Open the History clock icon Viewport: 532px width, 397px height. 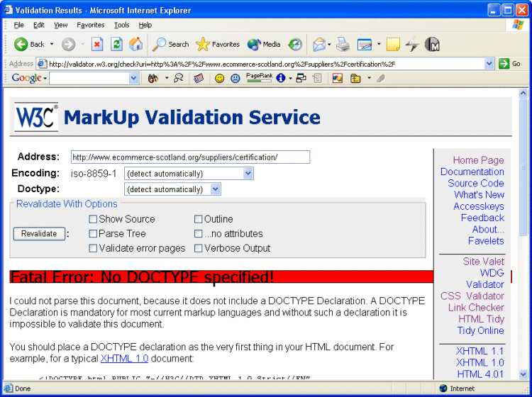pos(295,45)
